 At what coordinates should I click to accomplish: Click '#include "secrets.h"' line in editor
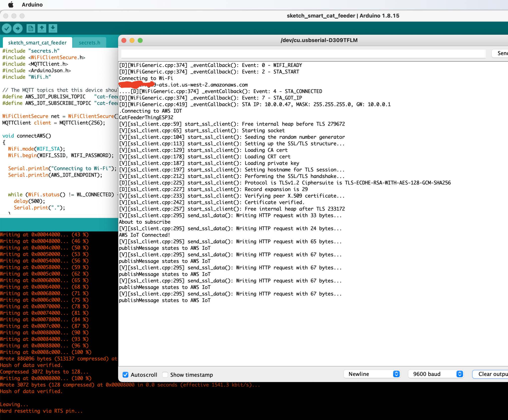coord(31,51)
